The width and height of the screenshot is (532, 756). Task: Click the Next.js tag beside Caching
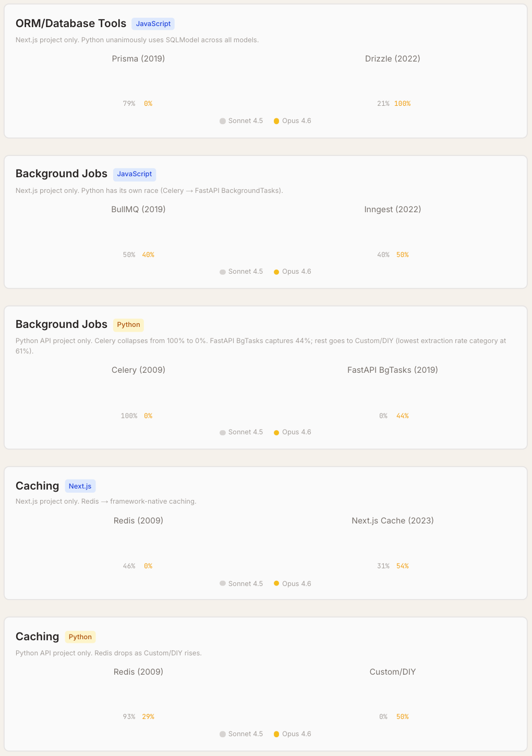pos(80,486)
